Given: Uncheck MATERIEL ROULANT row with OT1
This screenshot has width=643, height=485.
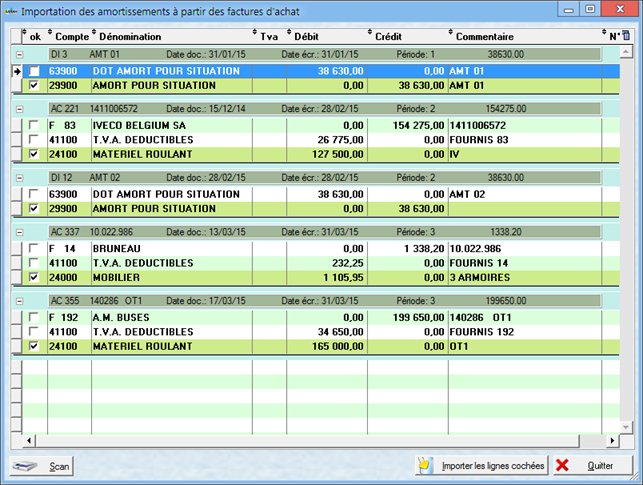Looking at the screenshot, I should [x=34, y=346].
